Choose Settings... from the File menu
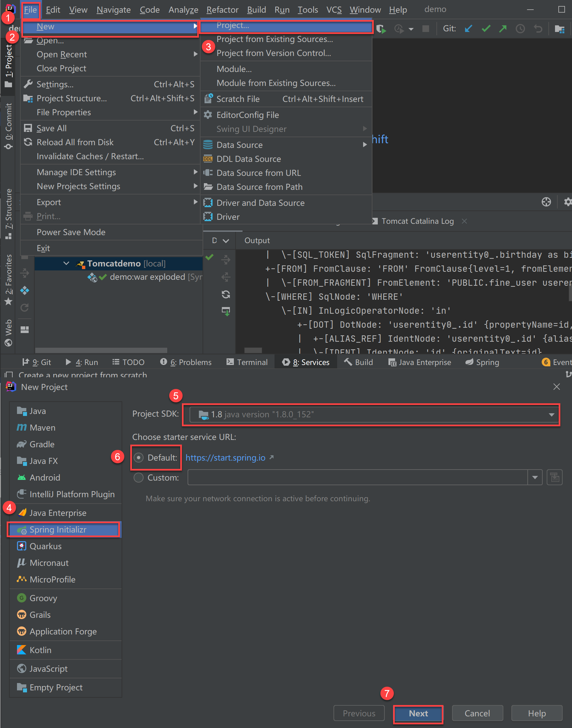 coord(111,84)
